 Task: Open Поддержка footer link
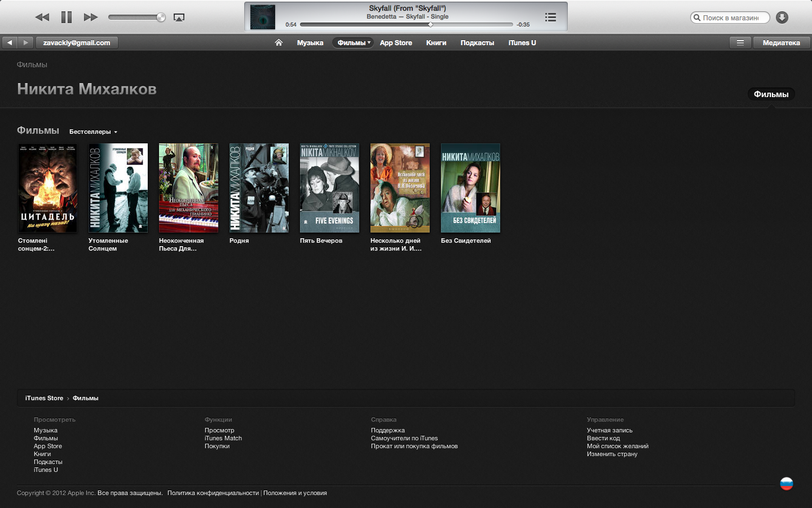pos(388,430)
